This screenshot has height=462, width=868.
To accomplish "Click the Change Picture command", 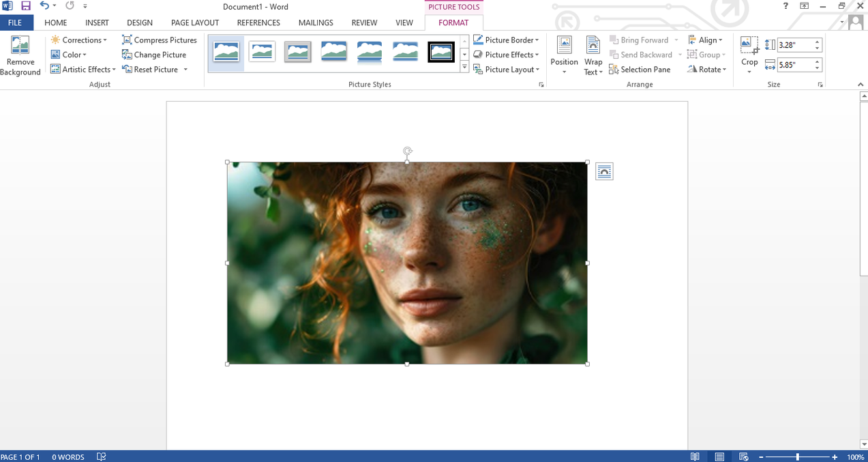I will 154,55.
